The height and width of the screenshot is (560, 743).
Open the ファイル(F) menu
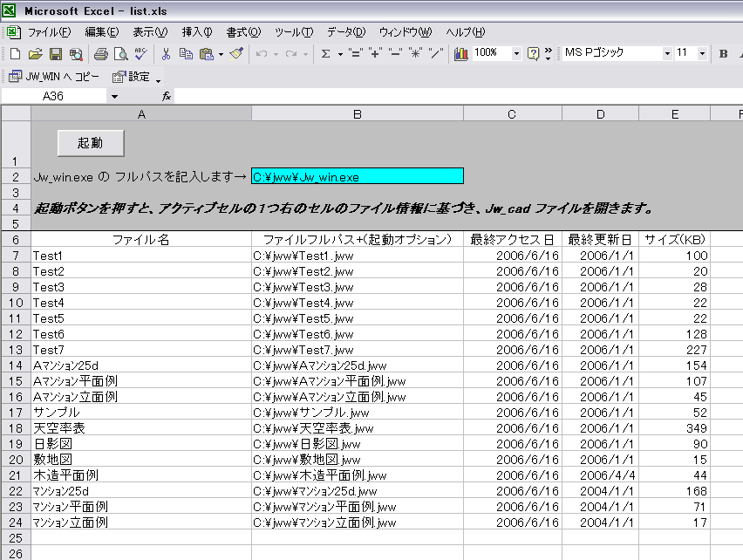point(49,32)
